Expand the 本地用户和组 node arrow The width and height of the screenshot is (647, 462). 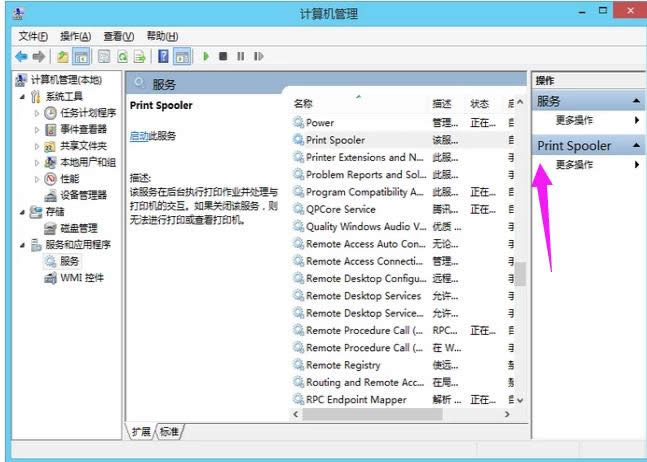click(37, 162)
